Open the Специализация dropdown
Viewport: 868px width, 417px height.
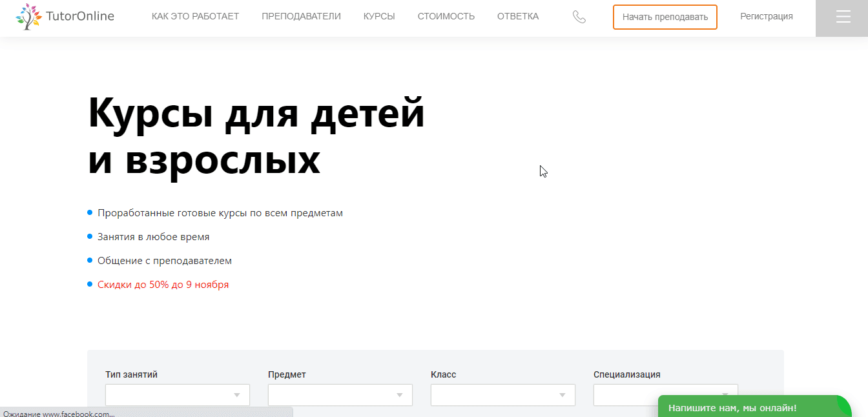pyautogui.click(x=665, y=394)
